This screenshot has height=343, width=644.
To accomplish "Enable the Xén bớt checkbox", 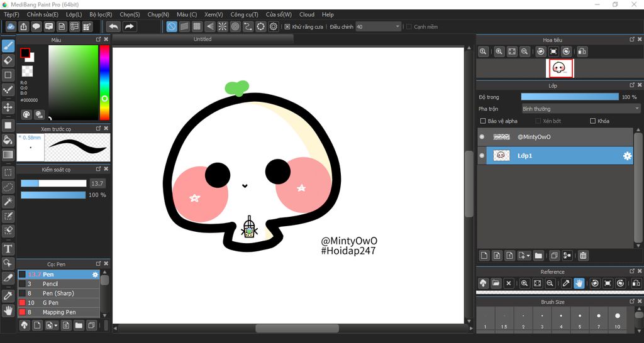I will [538, 121].
